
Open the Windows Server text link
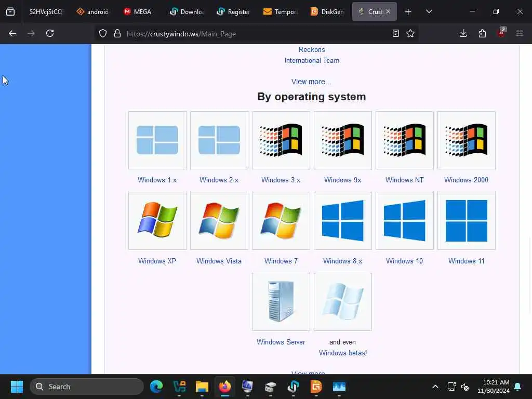coord(281,342)
